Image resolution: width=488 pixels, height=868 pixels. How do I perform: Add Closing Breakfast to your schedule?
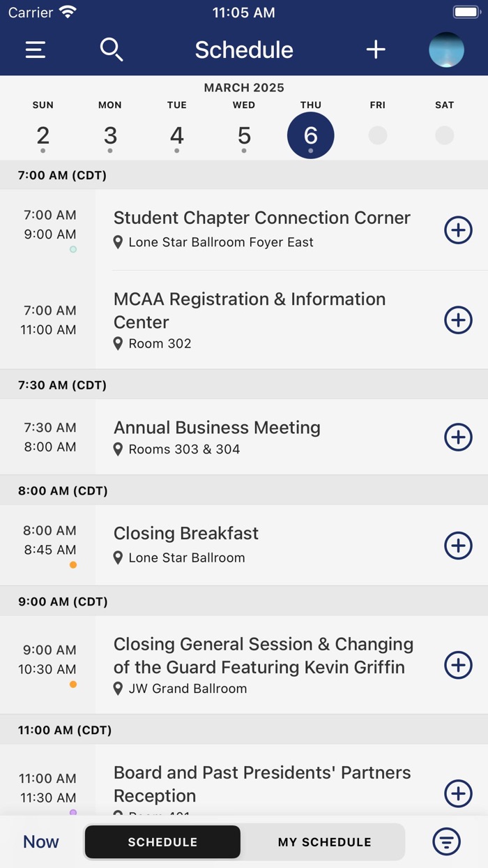458,546
